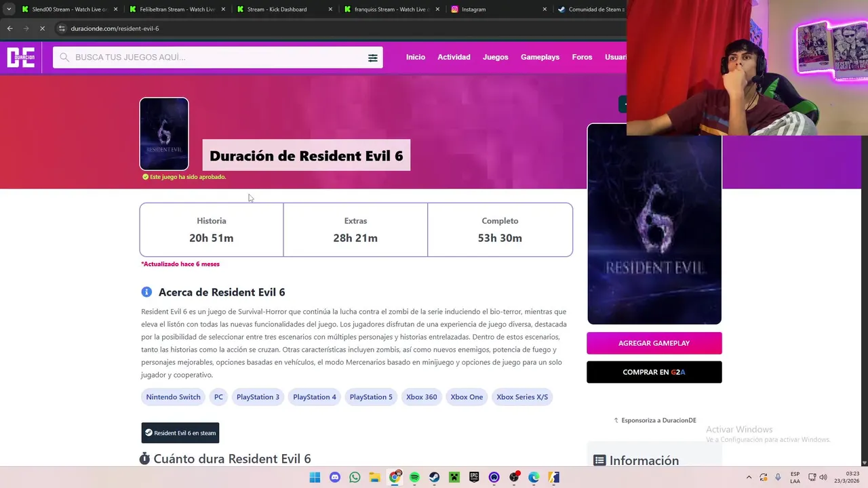Open File Explorer from the taskbar

(x=374, y=477)
